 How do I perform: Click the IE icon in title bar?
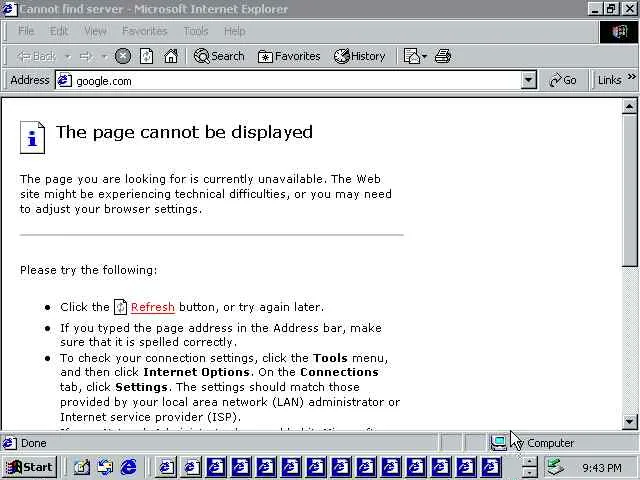pos(10,9)
